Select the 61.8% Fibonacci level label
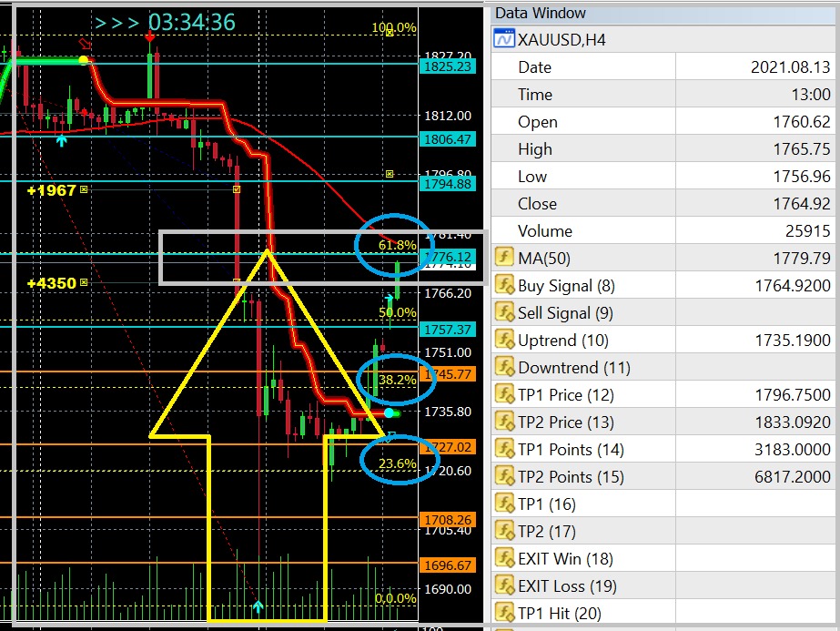 click(x=398, y=245)
